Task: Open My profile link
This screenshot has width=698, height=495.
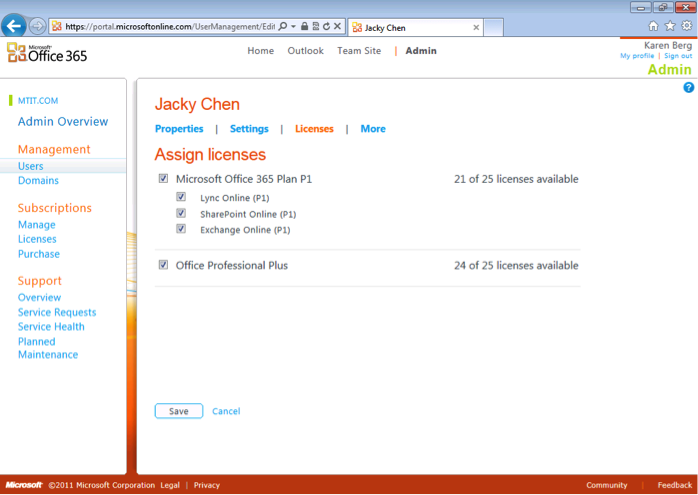Action: point(637,56)
